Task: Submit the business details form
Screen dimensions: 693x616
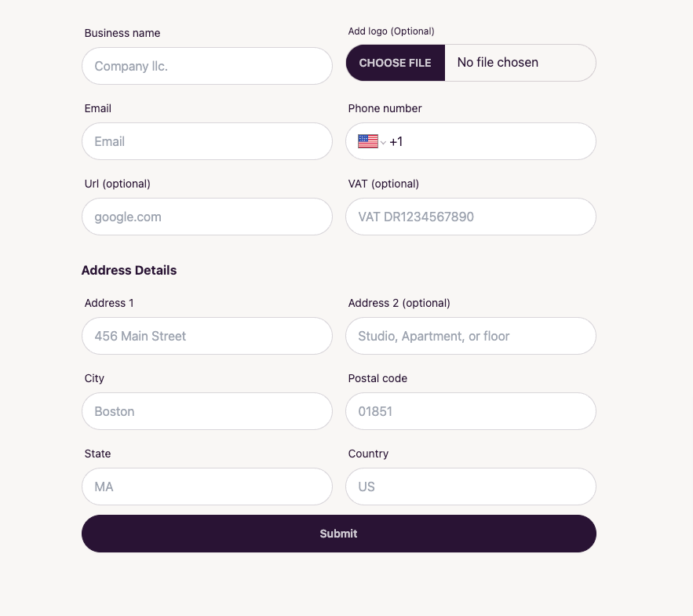Action: click(x=339, y=534)
